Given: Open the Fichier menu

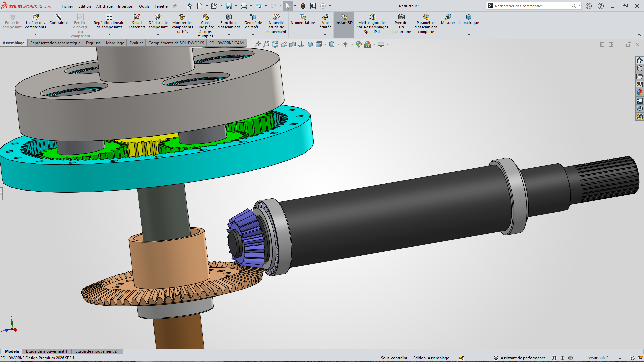Looking at the screenshot, I should [x=67, y=6].
